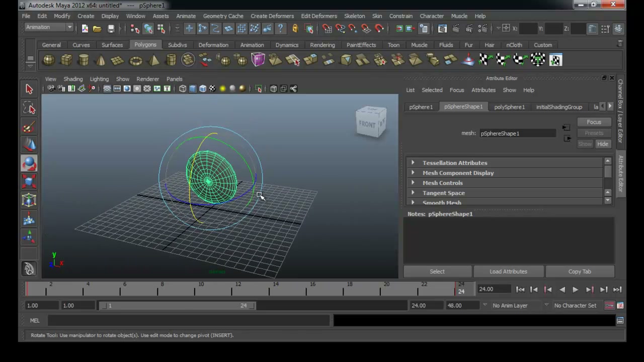Click the Hide button
The image size is (644, 362).
click(x=603, y=144)
